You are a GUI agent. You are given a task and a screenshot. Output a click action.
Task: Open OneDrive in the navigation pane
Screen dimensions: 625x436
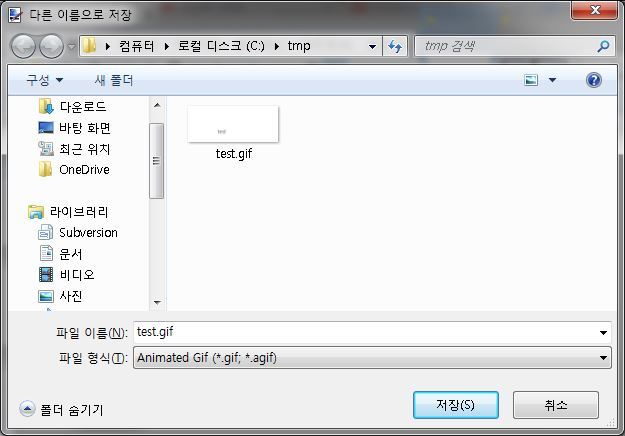point(84,170)
